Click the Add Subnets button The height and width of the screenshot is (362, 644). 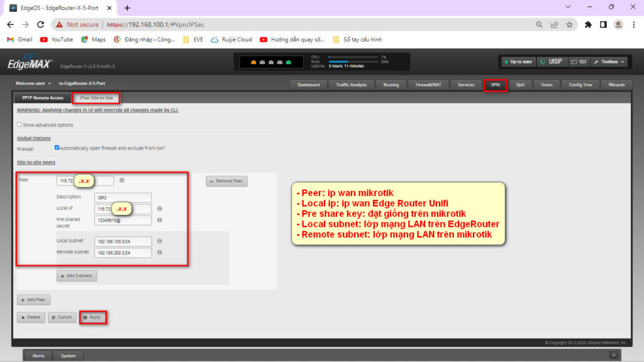click(77, 276)
